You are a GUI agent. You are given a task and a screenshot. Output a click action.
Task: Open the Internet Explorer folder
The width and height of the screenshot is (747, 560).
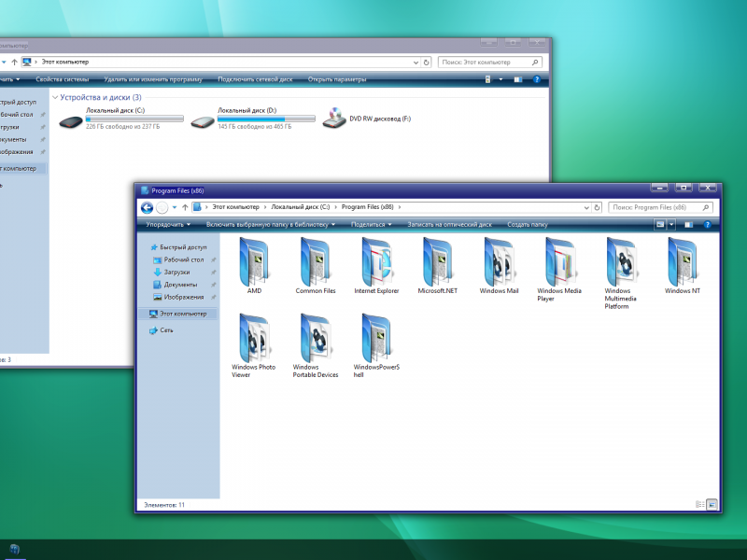[x=376, y=264]
